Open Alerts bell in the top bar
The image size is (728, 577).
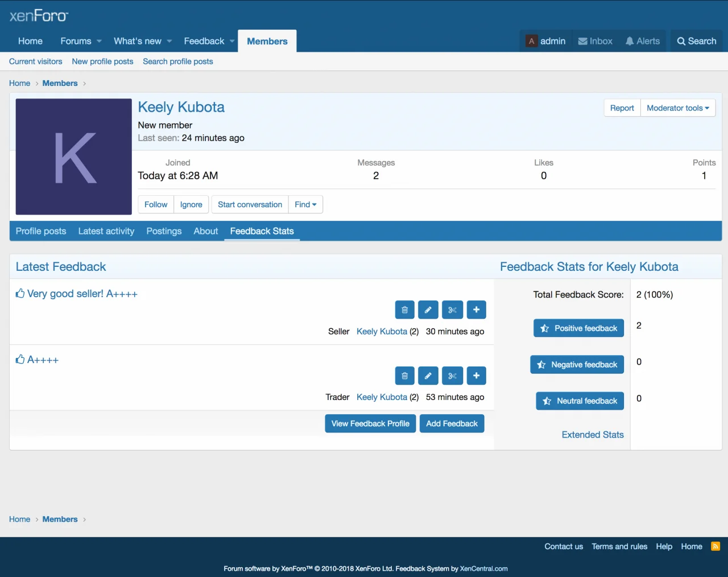click(x=642, y=41)
